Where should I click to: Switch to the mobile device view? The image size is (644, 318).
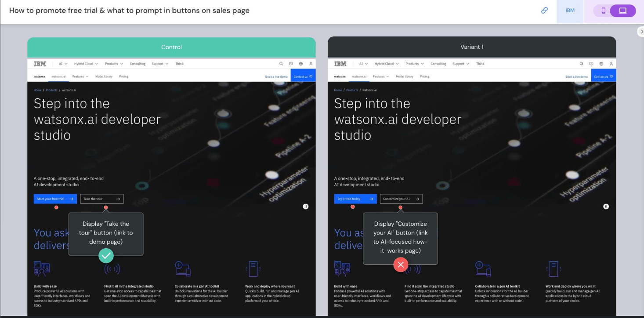(603, 11)
